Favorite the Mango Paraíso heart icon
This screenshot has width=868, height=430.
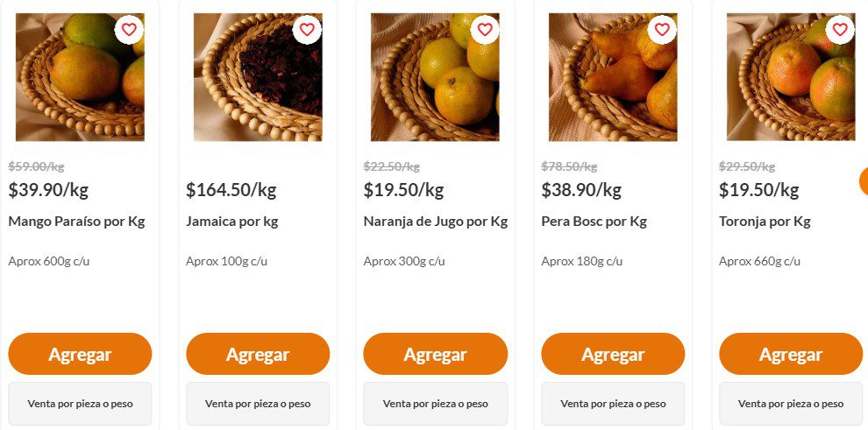coord(129,30)
